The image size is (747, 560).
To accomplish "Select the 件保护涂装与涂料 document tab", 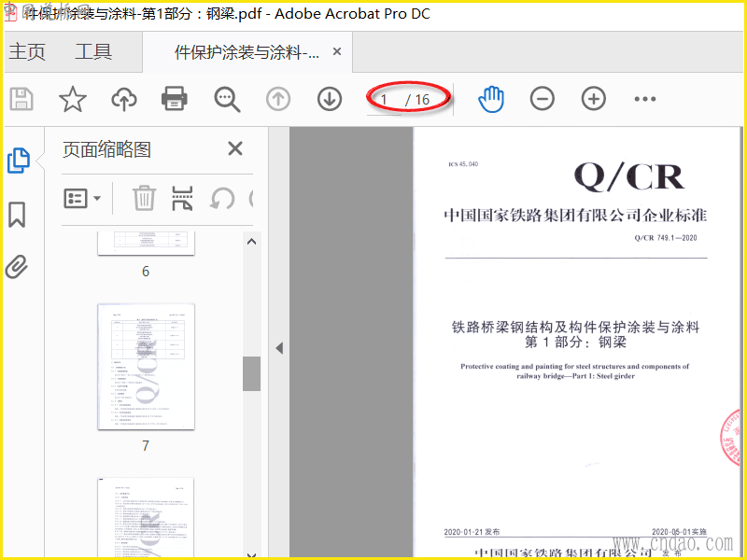I will pos(247,52).
